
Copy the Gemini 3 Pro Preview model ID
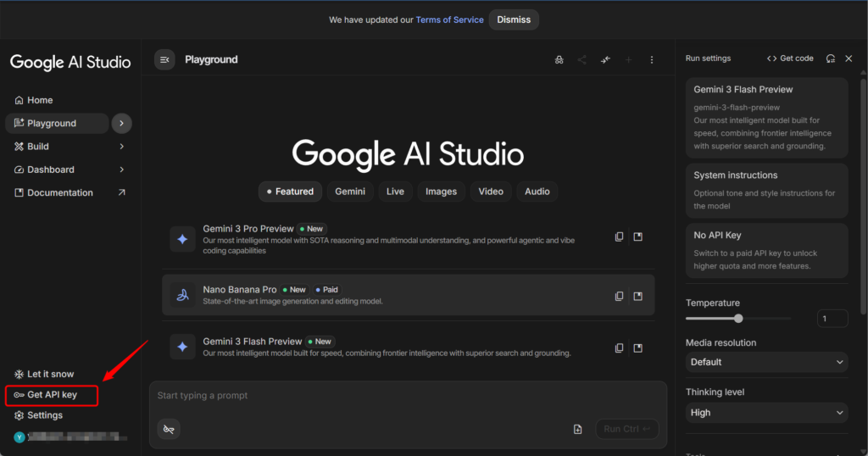(619, 236)
